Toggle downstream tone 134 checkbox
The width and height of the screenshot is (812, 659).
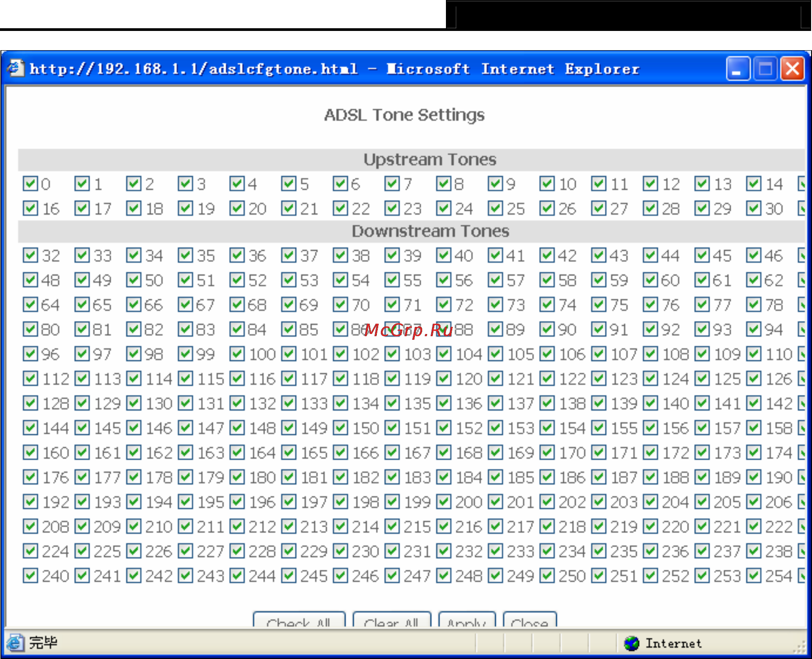coord(341,403)
